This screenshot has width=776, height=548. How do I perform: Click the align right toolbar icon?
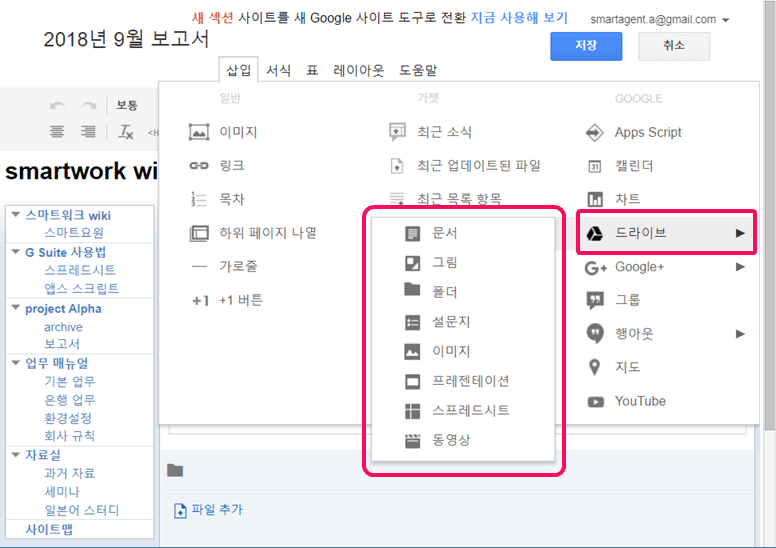coord(88,132)
